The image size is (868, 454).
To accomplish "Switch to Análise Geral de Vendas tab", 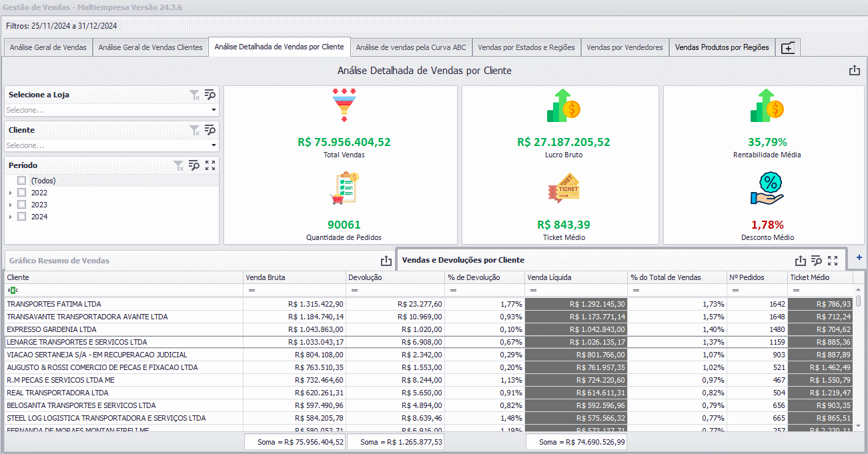I will 48,47.
